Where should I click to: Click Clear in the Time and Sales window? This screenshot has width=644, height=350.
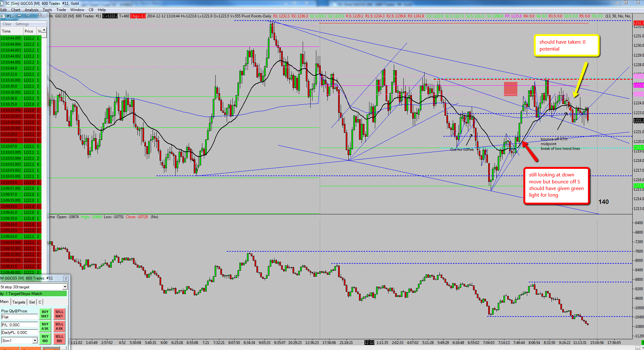point(7,24)
